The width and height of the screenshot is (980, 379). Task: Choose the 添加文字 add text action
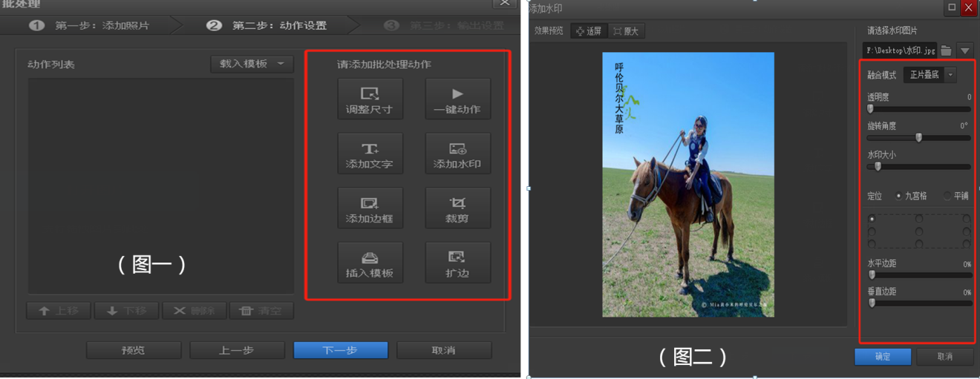coord(370,154)
